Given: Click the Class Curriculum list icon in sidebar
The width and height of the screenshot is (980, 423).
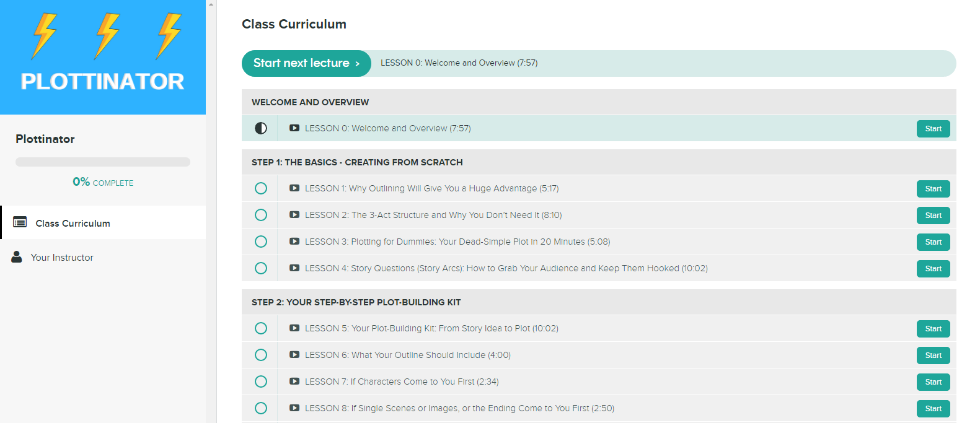Looking at the screenshot, I should (x=20, y=222).
